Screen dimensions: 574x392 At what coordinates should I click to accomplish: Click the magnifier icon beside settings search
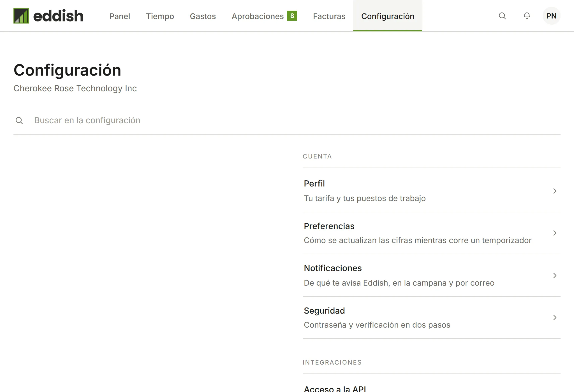pyautogui.click(x=19, y=120)
